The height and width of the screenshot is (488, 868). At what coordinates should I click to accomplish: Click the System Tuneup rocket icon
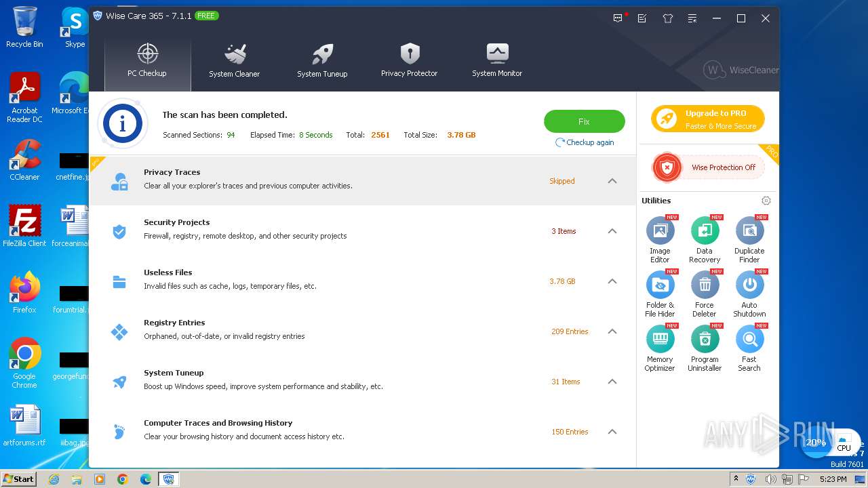[x=119, y=382]
